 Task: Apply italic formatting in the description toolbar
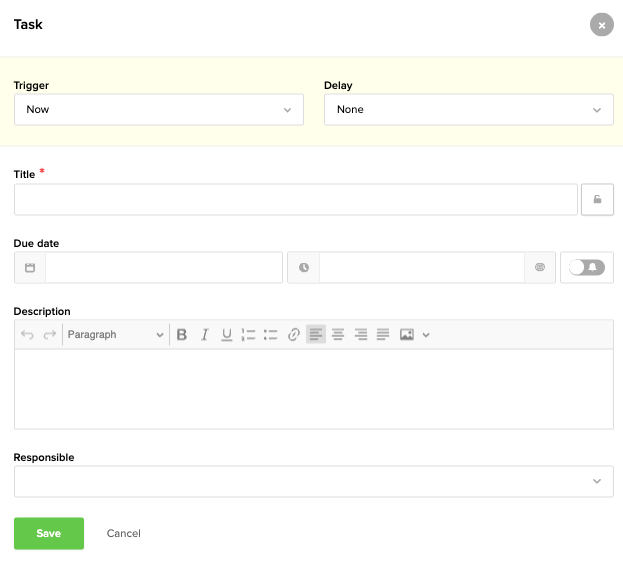click(x=204, y=335)
